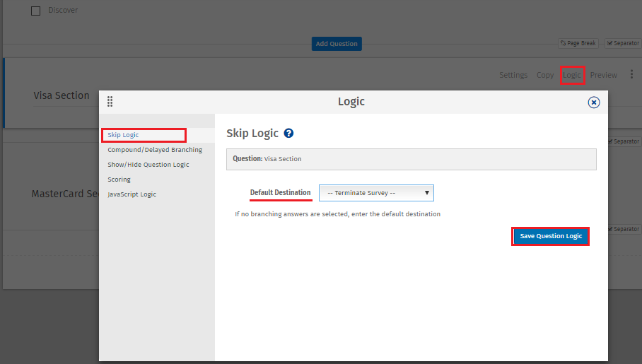Screen dimensions: 642x364
Task: Grab the Logic dialog drag handle icon
Action: (110, 102)
